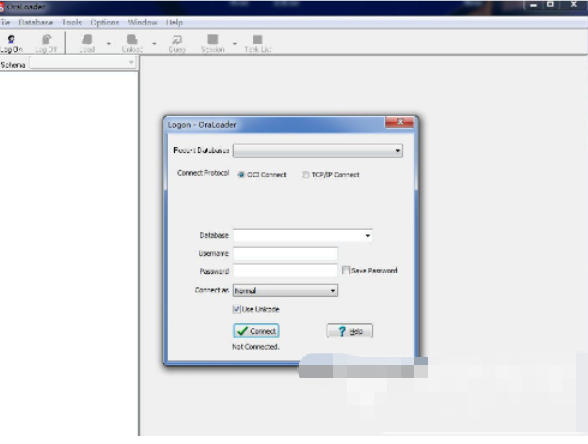This screenshot has width=588, height=444.
Task: Select the OCI Connect radio button
Action: point(241,175)
